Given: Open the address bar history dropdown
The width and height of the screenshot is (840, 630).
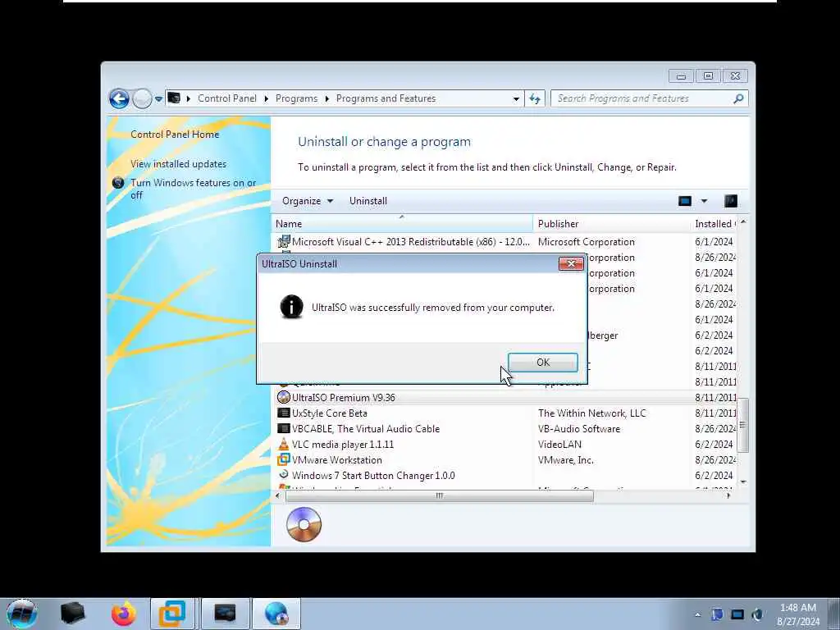Looking at the screenshot, I should [x=516, y=99].
